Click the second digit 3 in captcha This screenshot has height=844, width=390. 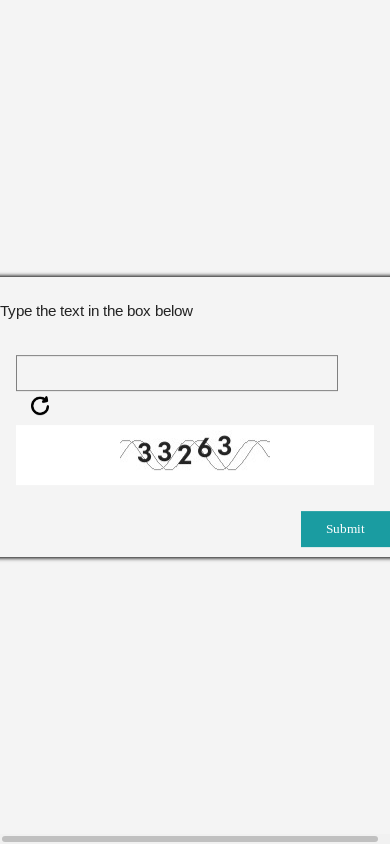[164, 452]
